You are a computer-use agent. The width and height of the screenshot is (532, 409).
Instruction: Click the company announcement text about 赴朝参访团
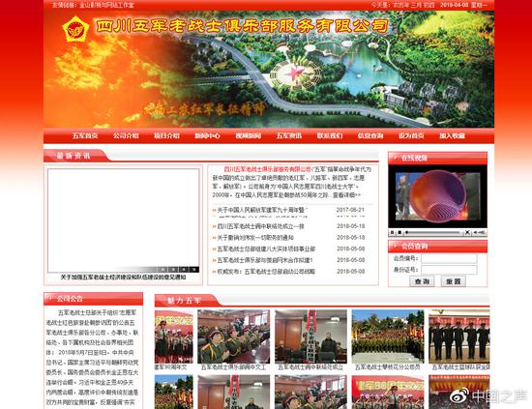92,357
